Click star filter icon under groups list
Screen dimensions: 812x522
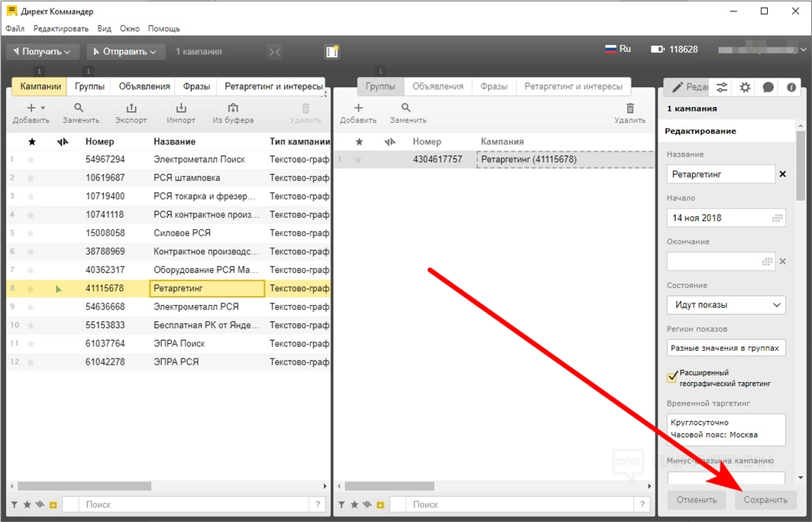coord(354,504)
